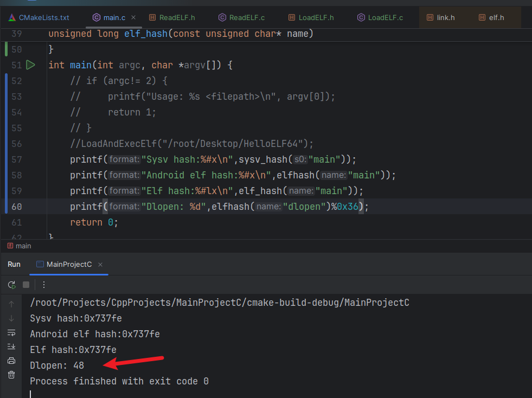
Task: Toggle scroll to end of console output
Action: (11, 346)
